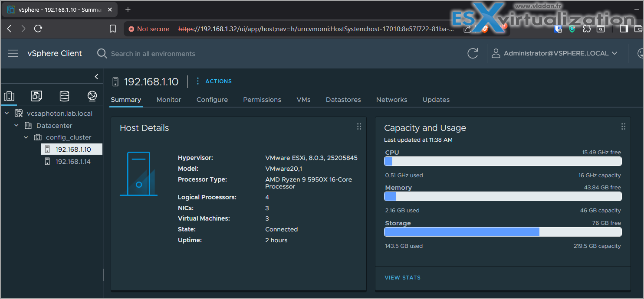The height and width of the screenshot is (299, 644).
Task: Click the VIEW STATS link
Action: point(402,278)
